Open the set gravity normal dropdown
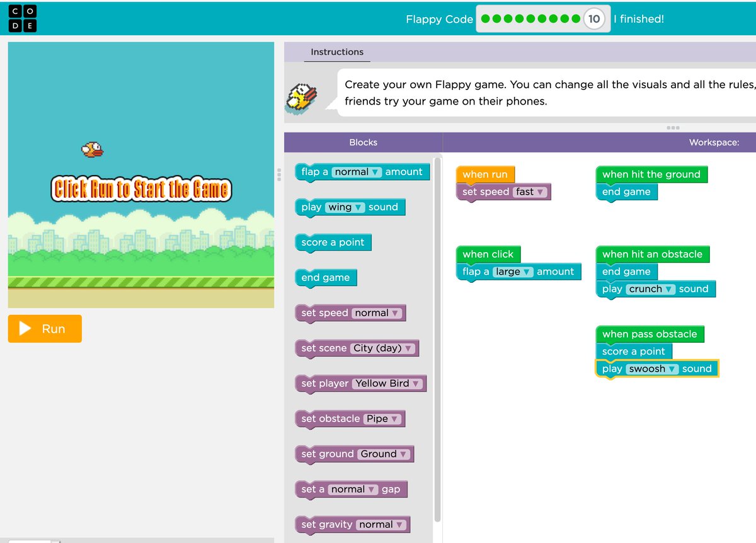 click(x=381, y=525)
